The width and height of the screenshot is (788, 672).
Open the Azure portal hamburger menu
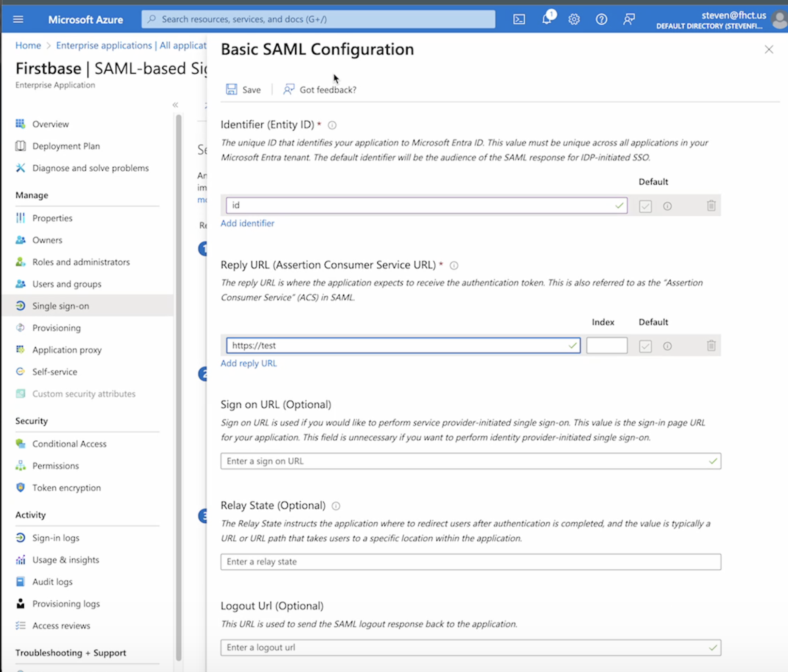point(18,19)
